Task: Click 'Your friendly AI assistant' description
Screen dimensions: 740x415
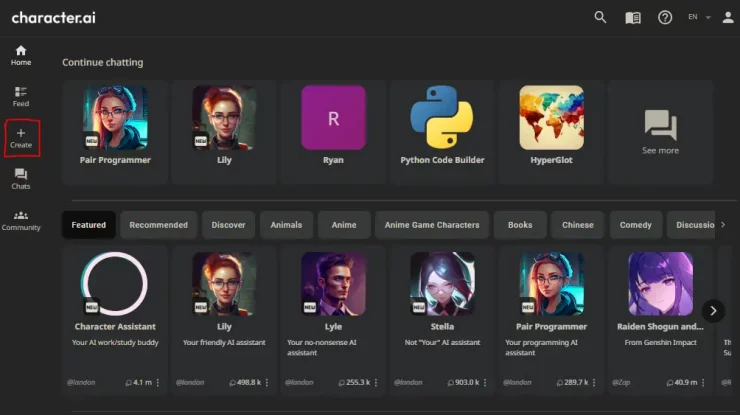Action: [x=224, y=342]
